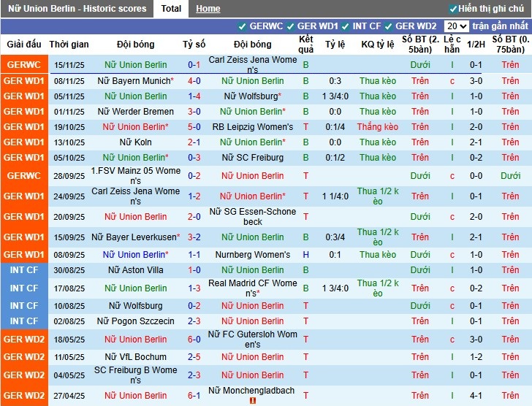Screen dimensions: 532x406
Task: Click the 5-0 score against RB Leipzig
Action: point(194,127)
